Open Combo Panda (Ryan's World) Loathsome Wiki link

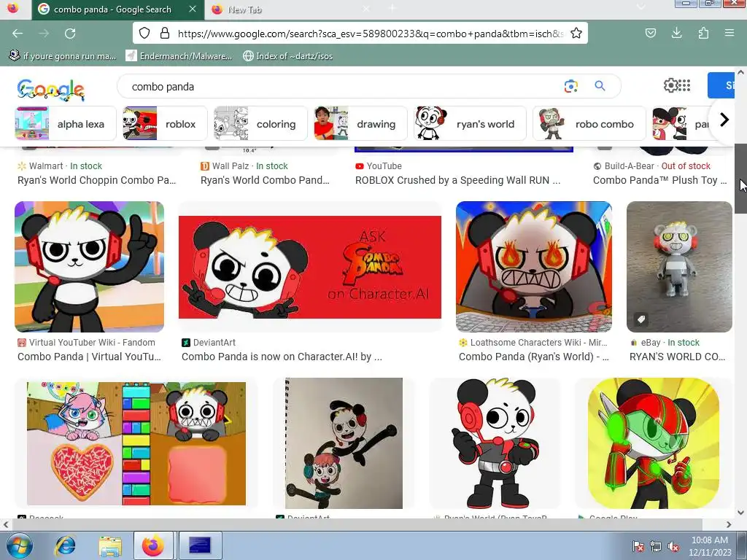pyautogui.click(x=533, y=357)
